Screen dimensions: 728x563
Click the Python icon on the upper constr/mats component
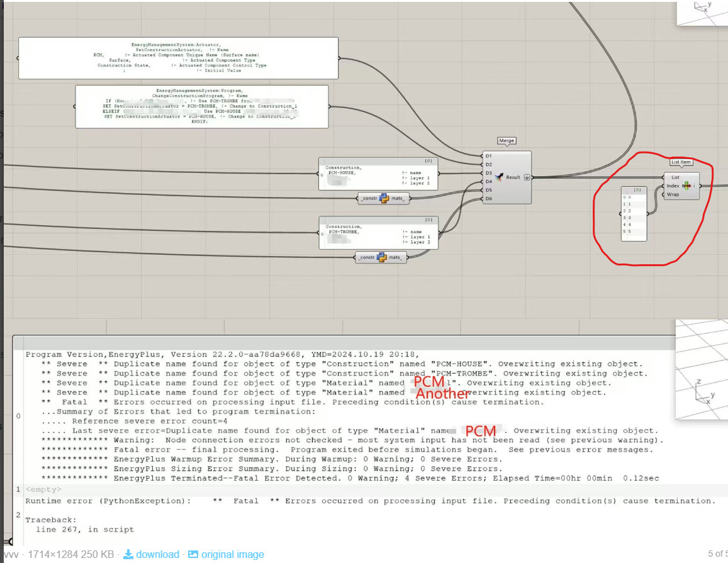[x=384, y=198]
